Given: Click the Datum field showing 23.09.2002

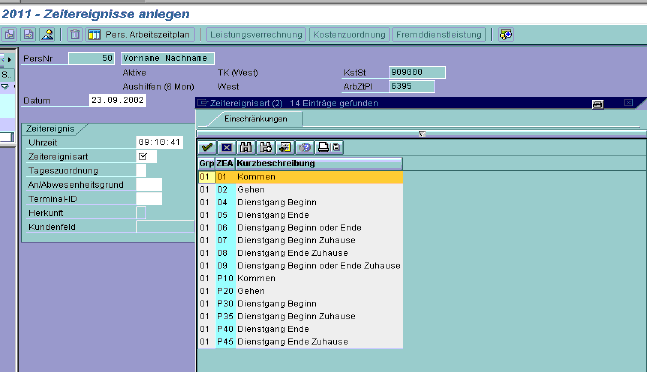Looking at the screenshot, I should 117,100.
